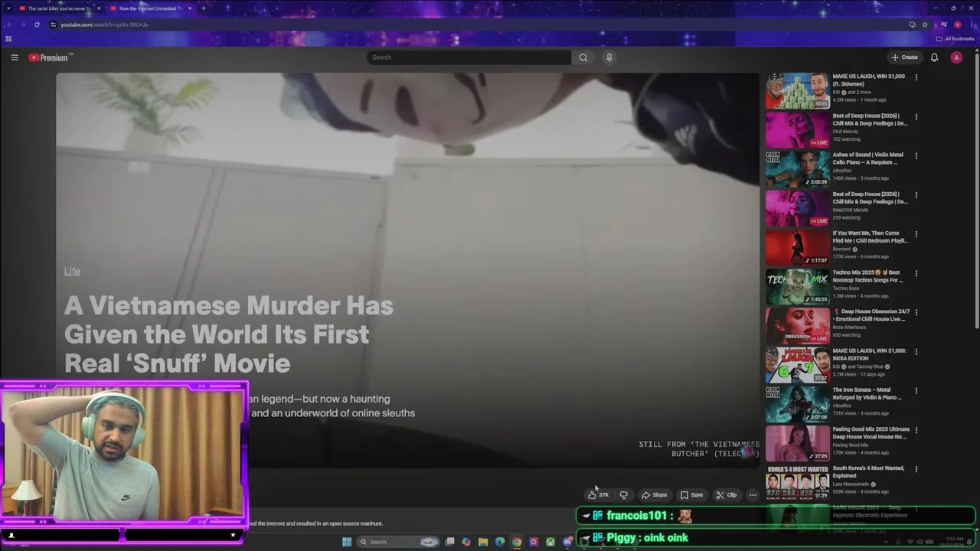Dislike the video
This screenshot has height=551, width=980.
pyautogui.click(x=623, y=495)
